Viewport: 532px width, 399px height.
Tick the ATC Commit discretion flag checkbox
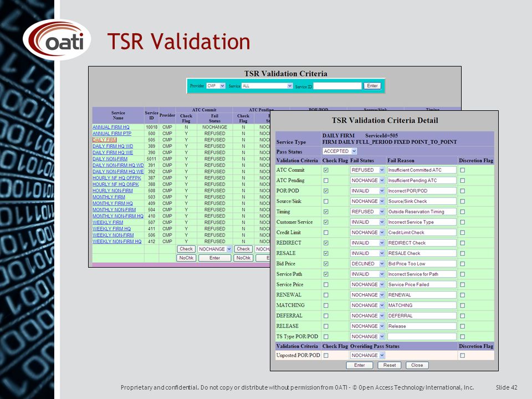462,170
